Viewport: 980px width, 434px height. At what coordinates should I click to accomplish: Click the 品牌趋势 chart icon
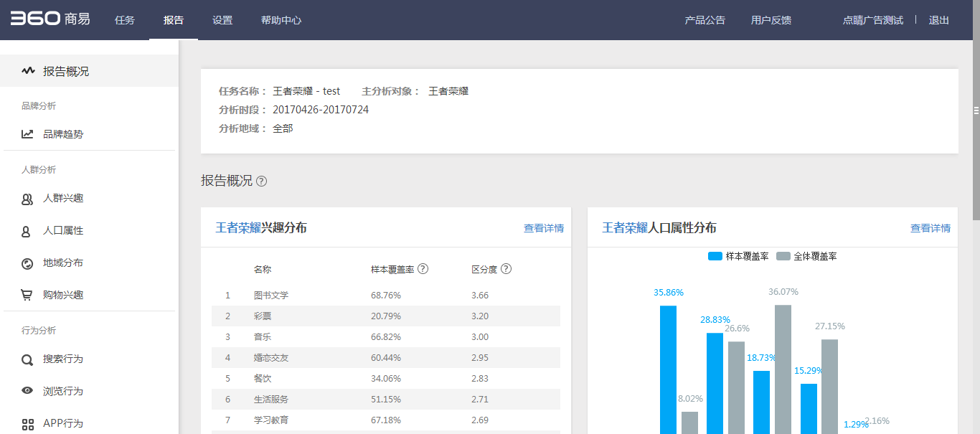27,134
